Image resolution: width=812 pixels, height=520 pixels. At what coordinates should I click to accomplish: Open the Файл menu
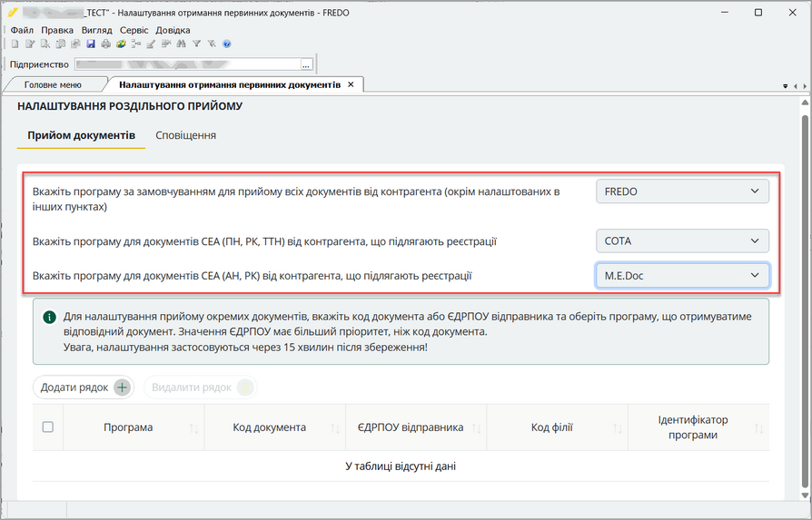22,30
